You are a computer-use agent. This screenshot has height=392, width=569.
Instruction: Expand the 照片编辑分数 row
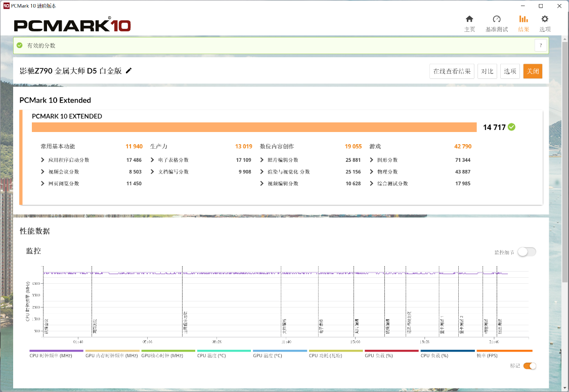click(x=262, y=160)
